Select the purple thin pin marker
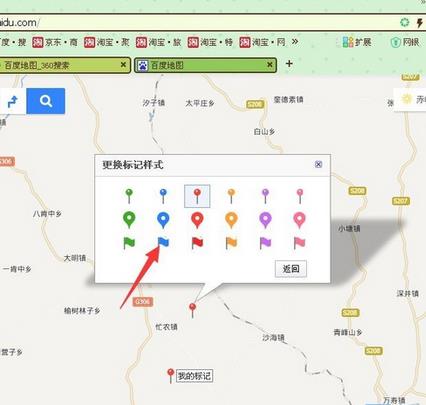 coord(265,196)
